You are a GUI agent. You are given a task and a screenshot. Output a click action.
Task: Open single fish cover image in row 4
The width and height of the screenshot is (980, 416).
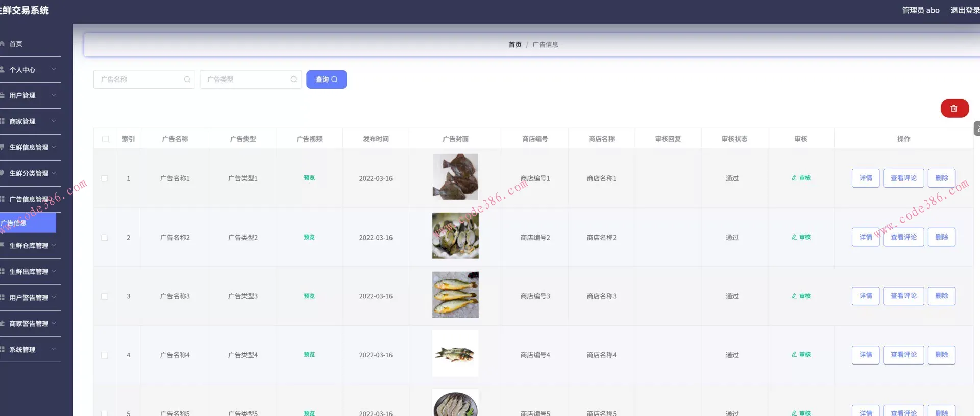(x=455, y=353)
